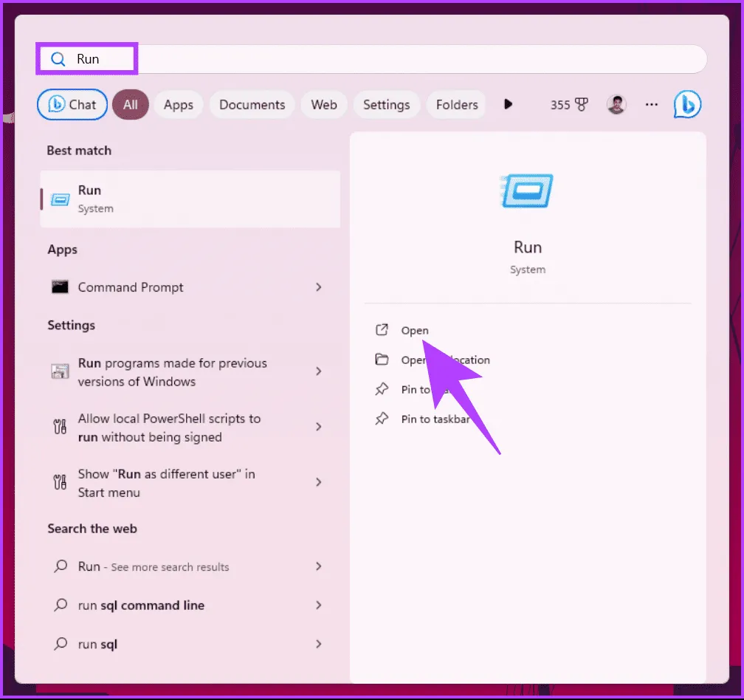Click the Command Prompt icon
The width and height of the screenshot is (744, 700).
point(61,287)
